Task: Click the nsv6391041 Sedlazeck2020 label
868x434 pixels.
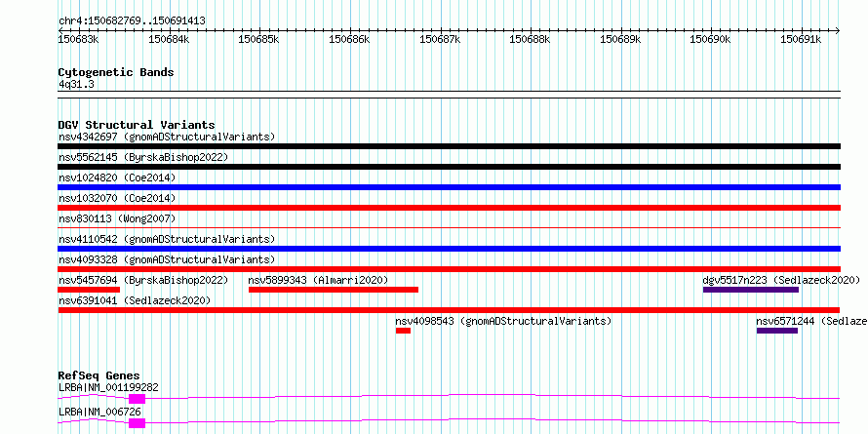Action: coord(135,300)
